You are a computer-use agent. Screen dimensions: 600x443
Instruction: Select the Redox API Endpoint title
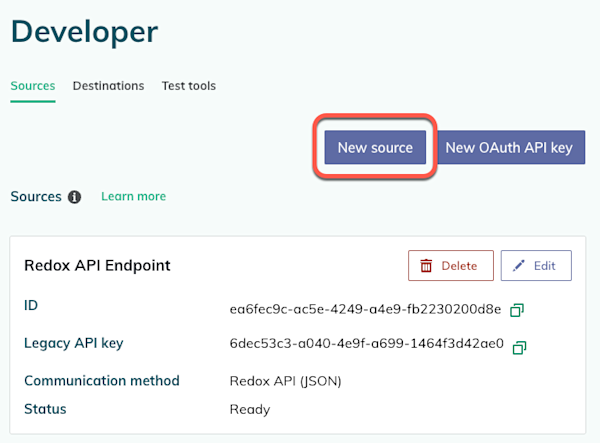click(97, 265)
